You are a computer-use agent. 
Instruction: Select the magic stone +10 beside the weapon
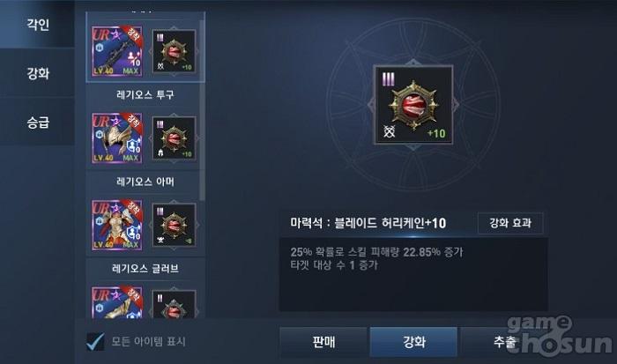(x=174, y=51)
